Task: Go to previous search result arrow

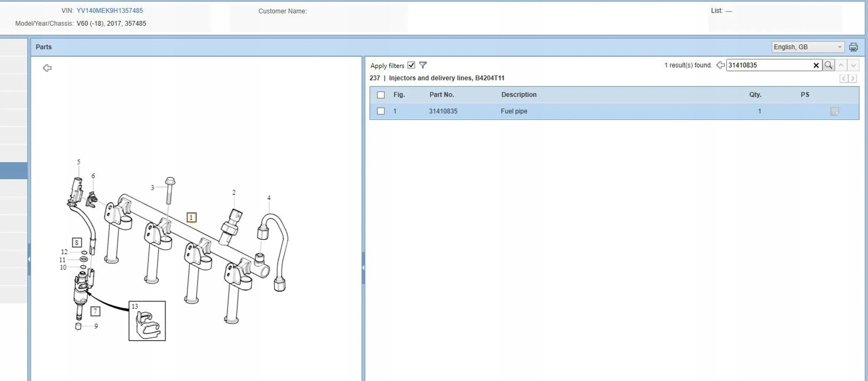Action: click(841, 65)
